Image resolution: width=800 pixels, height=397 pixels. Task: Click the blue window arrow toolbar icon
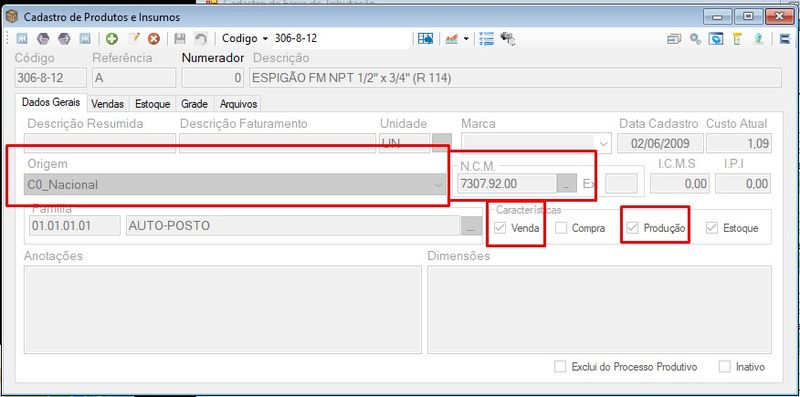[x=426, y=39]
